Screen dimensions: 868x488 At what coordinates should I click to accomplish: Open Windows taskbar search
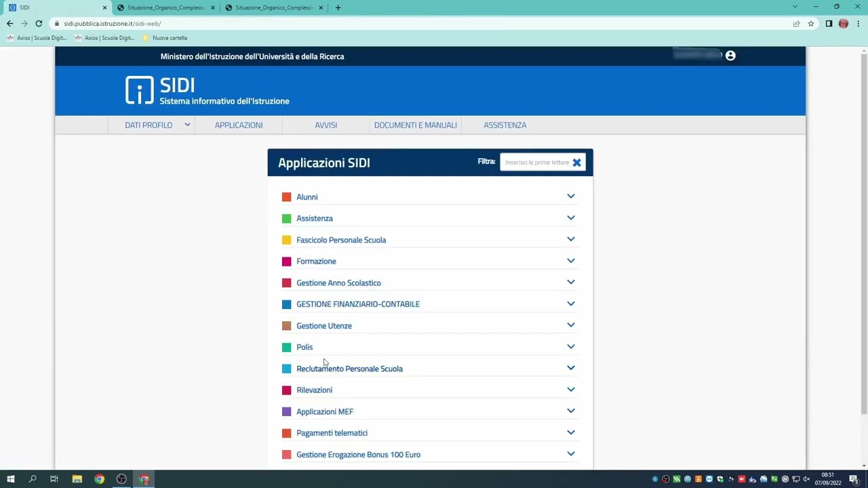point(32,479)
